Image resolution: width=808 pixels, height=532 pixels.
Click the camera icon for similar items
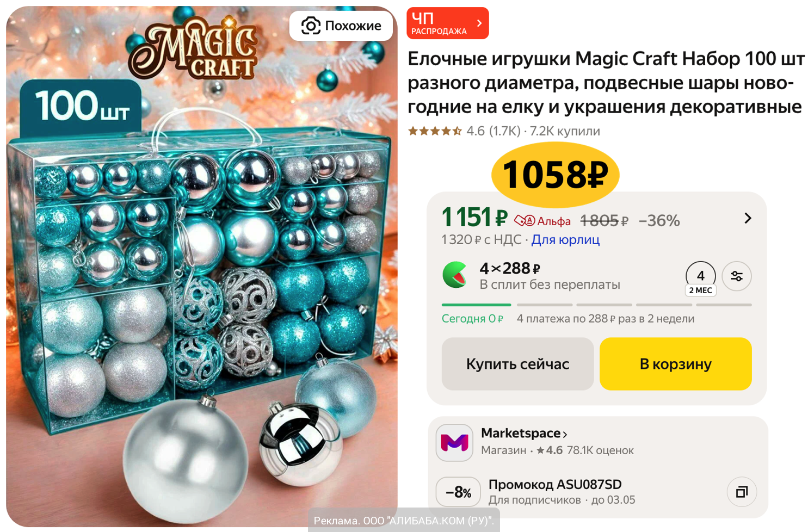(x=311, y=26)
